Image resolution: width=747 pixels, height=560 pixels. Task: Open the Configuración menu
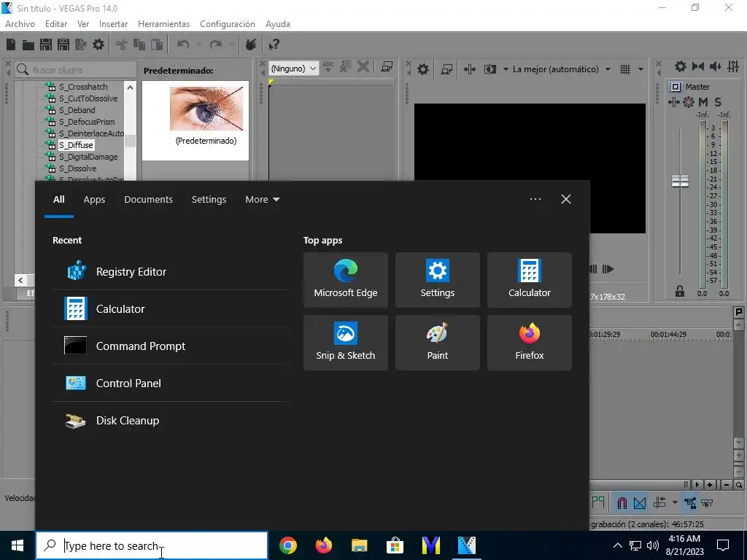click(228, 24)
